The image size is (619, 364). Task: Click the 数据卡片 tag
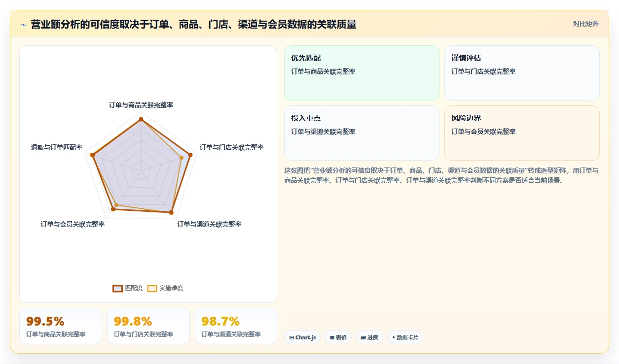[x=405, y=337]
